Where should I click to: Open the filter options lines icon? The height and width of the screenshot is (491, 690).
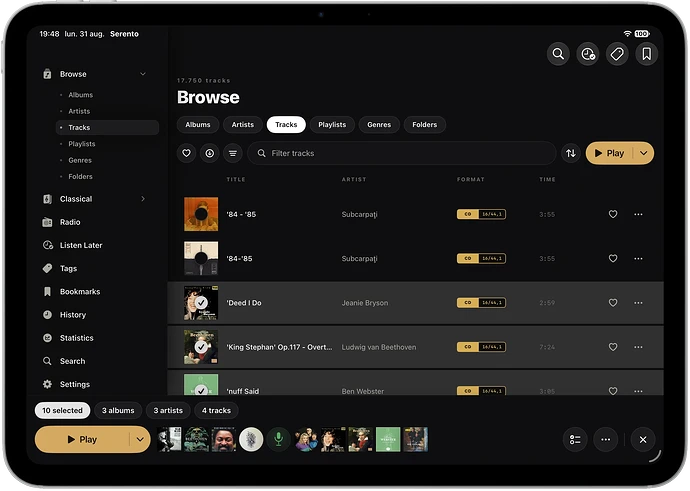click(233, 153)
